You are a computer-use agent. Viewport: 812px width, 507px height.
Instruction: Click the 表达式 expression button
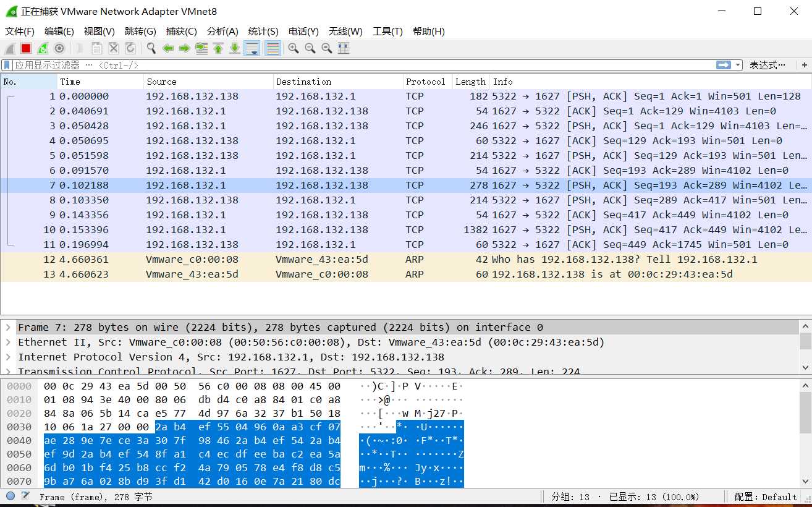pos(768,65)
